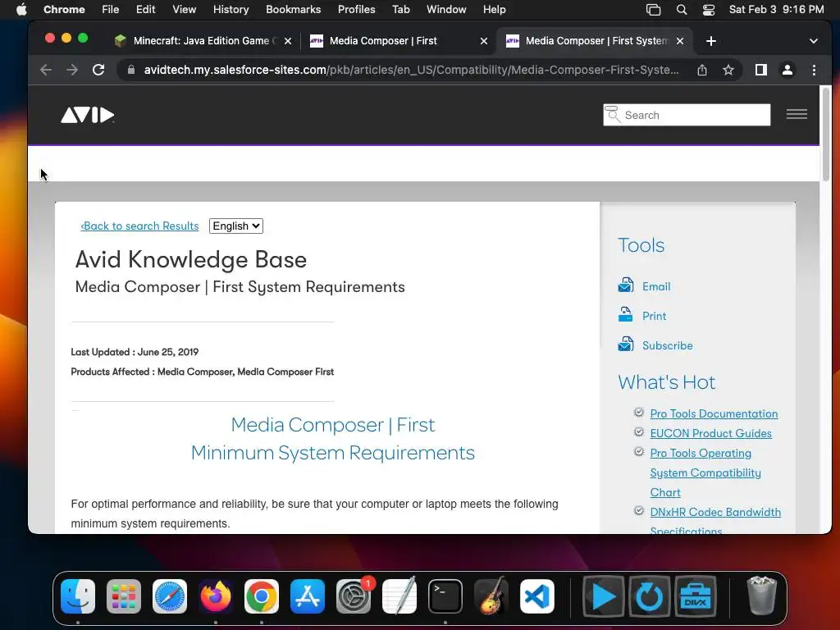Open Finder from the Dock
This screenshot has width=840, height=630.
click(x=78, y=596)
